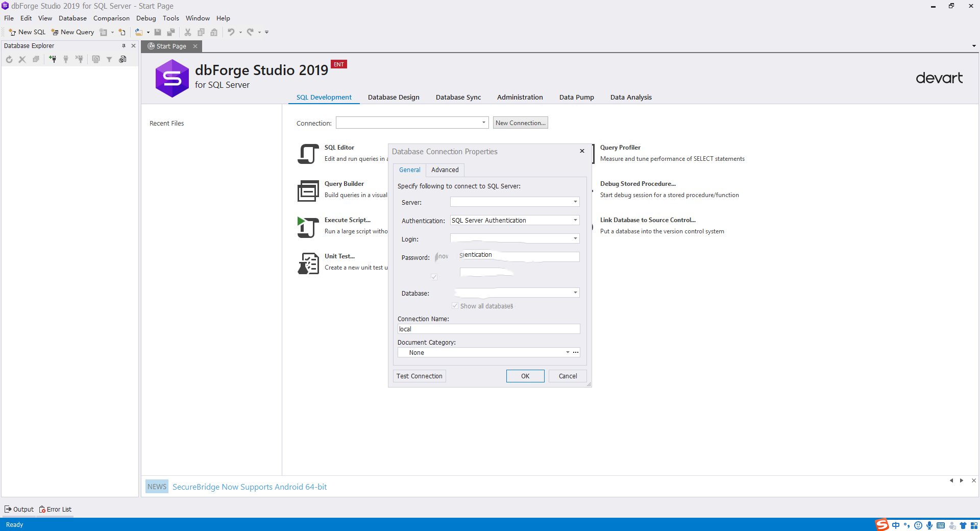Click the New Connection plug icon in Database Explorer
This screenshot has width=980, height=531.
click(53, 59)
